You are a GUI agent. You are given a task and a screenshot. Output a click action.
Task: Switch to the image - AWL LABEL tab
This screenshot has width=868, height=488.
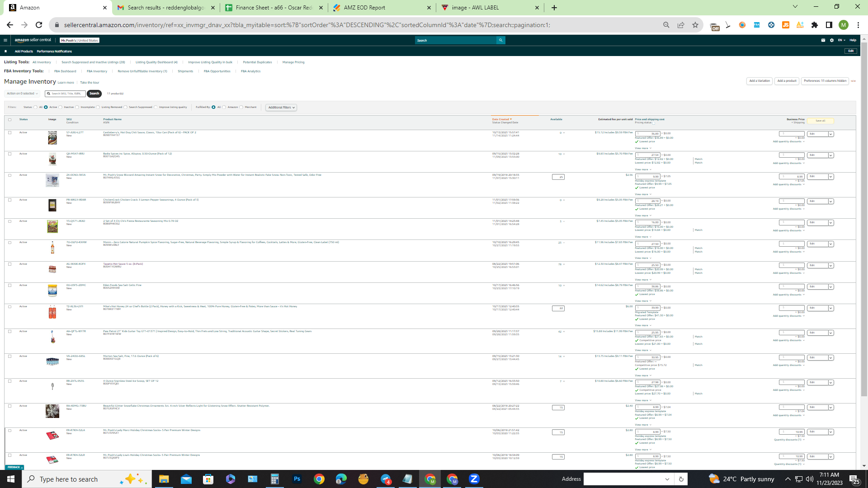[490, 8]
